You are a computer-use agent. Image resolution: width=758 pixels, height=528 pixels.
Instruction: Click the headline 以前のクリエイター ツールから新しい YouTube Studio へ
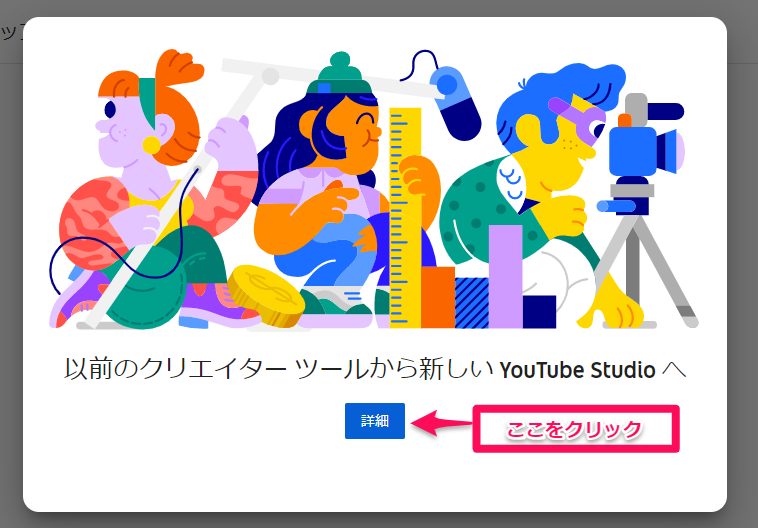pyautogui.click(x=375, y=370)
